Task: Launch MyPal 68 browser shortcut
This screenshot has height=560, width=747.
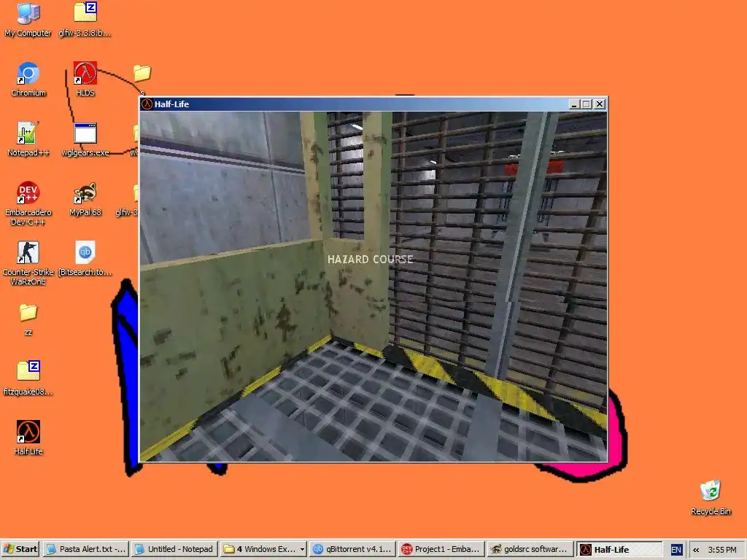Action: [85, 199]
